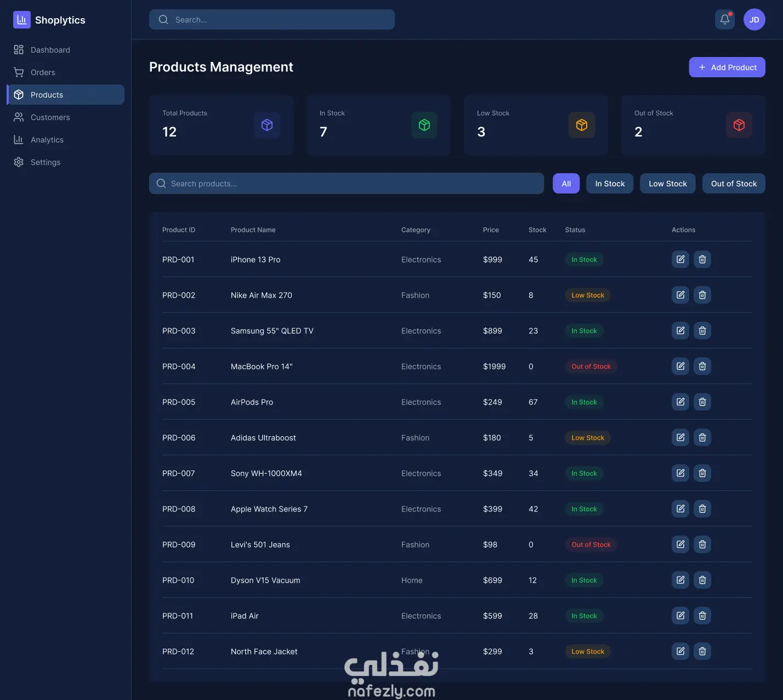
Task: Delete the MacBook Pro 14" product
Action: [x=702, y=366]
